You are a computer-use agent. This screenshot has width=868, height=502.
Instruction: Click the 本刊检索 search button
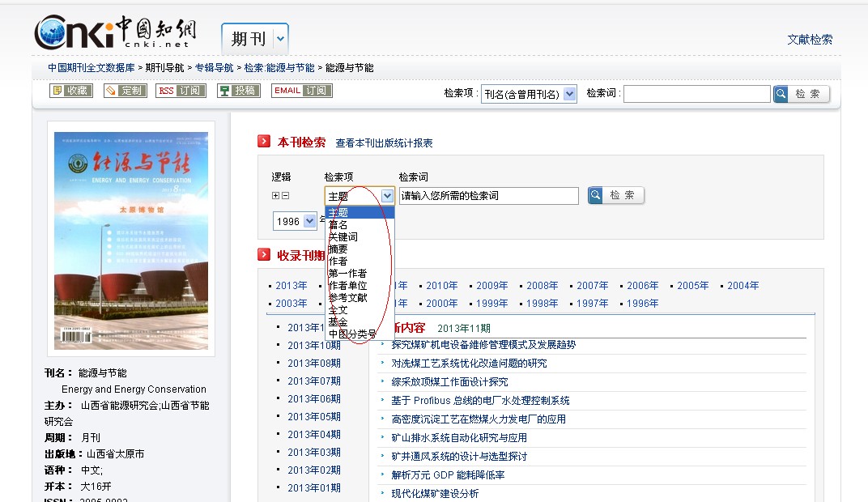(615, 195)
